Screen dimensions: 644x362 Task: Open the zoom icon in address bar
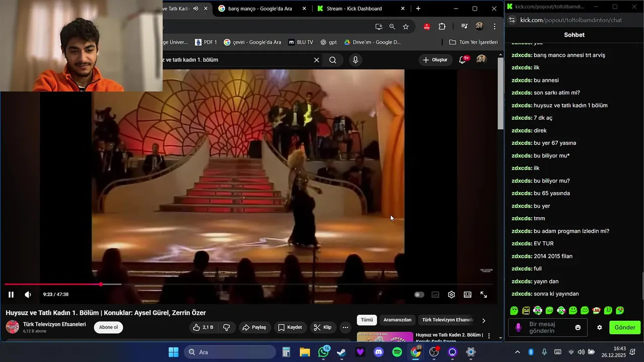click(x=392, y=27)
